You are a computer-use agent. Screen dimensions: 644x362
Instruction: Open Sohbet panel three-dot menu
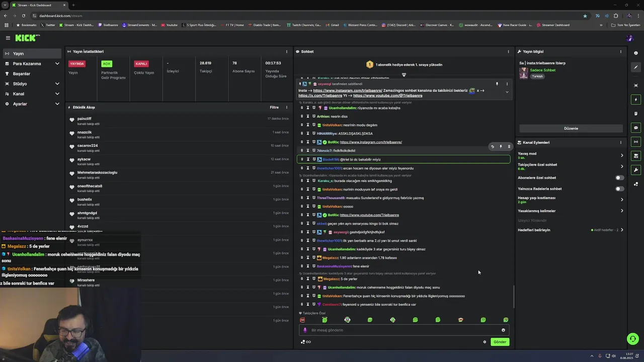(508, 52)
